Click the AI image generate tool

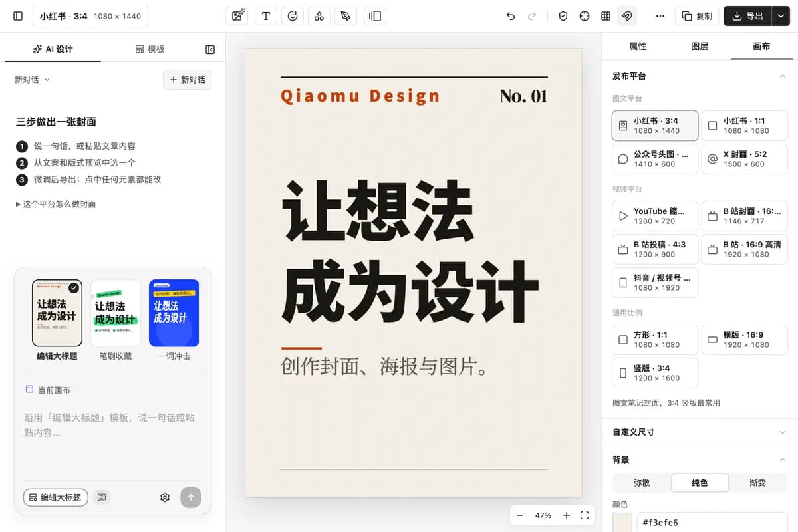pyautogui.click(x=237, y=16)
